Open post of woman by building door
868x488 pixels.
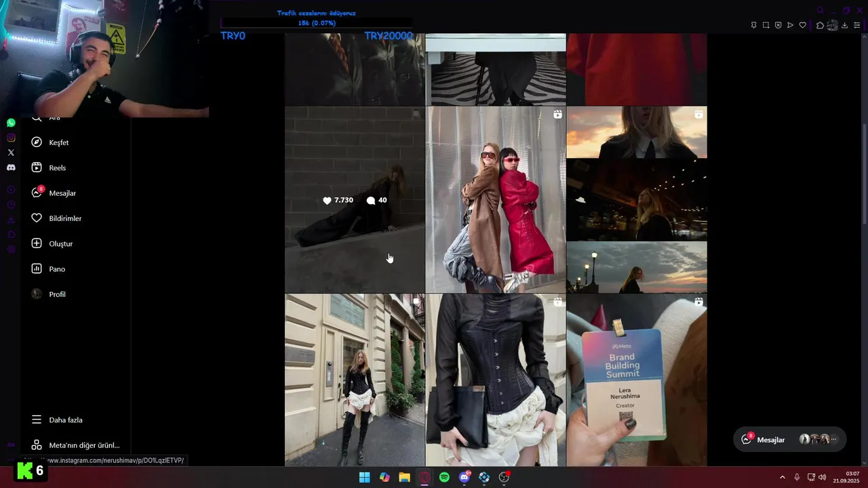tap(355, 380)
